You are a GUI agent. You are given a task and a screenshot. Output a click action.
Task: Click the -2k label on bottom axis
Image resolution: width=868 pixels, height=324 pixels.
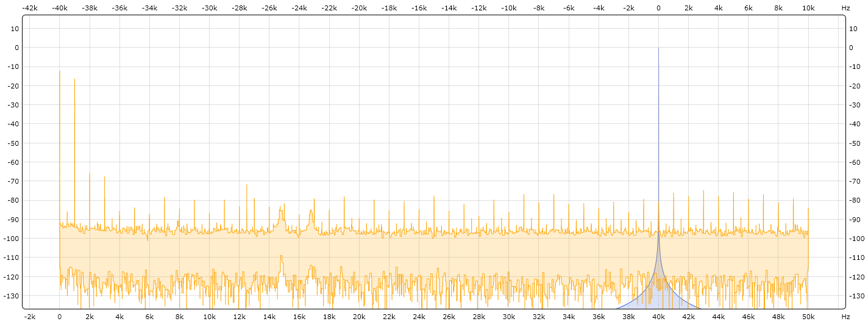[30, 317]
